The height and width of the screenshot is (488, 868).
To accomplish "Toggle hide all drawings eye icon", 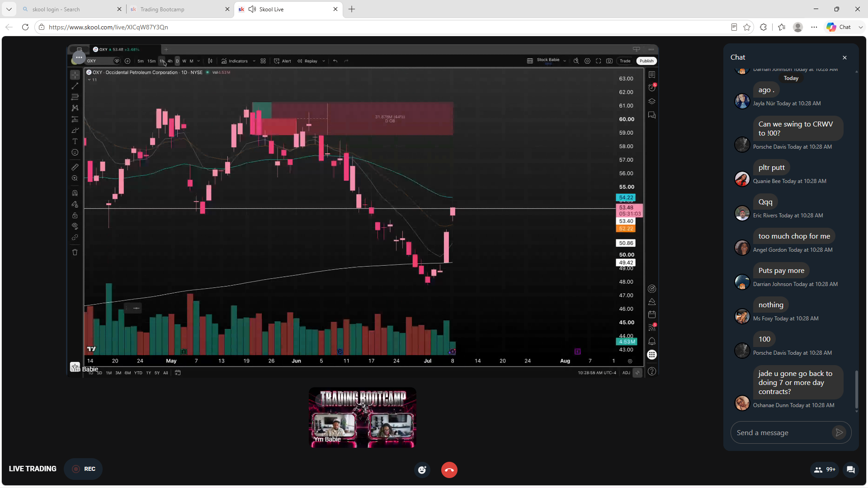I will click(75, 226).
